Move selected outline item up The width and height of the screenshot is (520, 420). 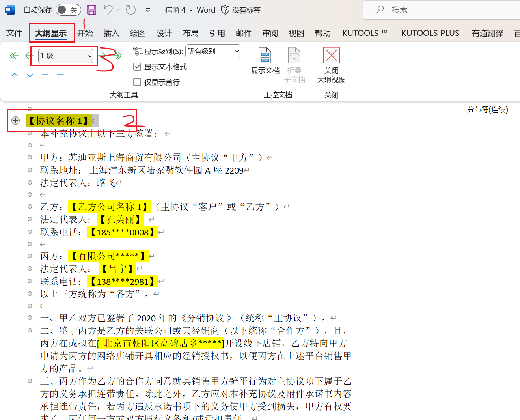point(15,75)
